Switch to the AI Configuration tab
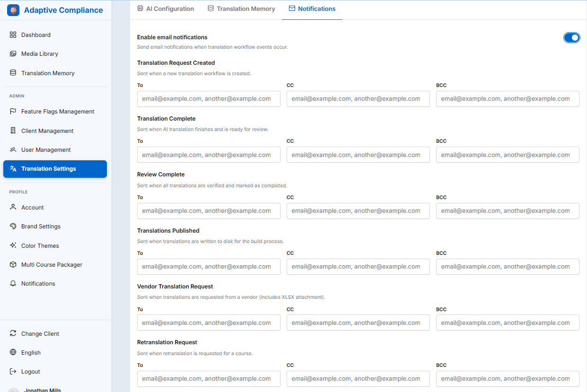The width and height of the screenshot is (587, 392). click(x=166, y=9)
